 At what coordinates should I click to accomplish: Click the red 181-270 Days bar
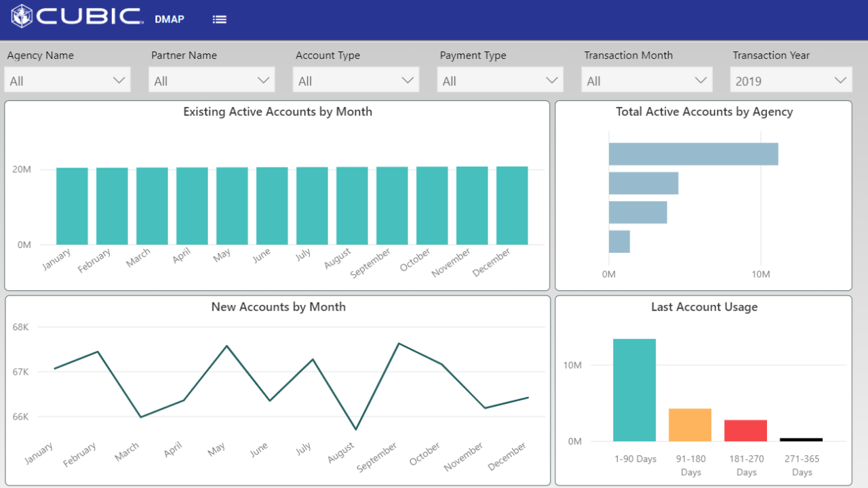pyautogui.click(x=745, y=431)
